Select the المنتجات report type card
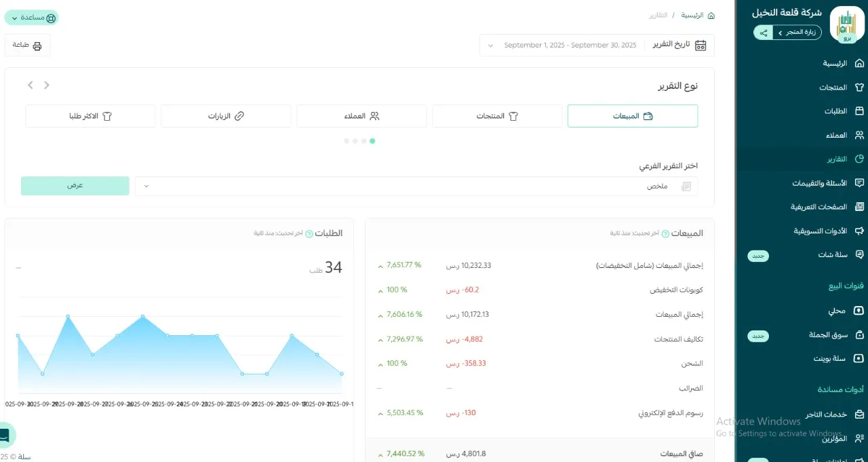 (497, 116)
